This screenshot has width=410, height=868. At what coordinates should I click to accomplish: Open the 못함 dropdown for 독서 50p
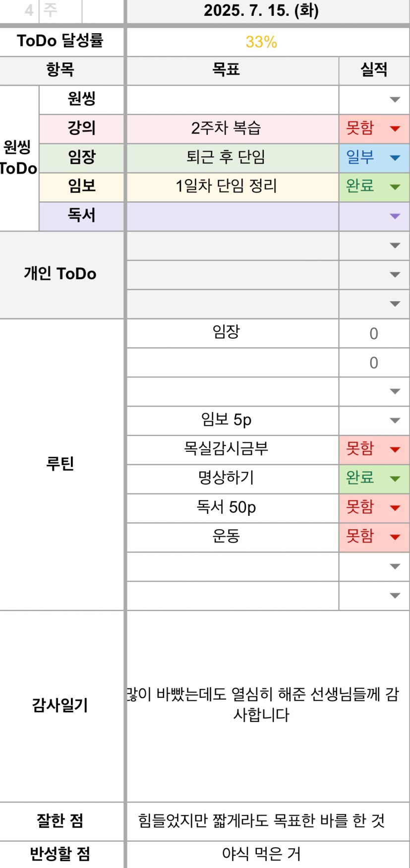point(374,508)
